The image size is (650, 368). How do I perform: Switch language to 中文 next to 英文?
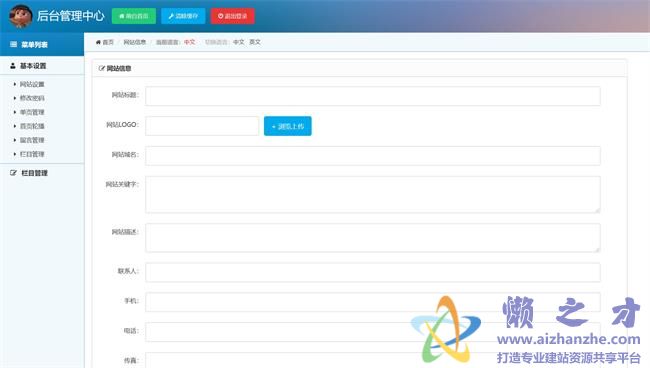click(238, 42)
